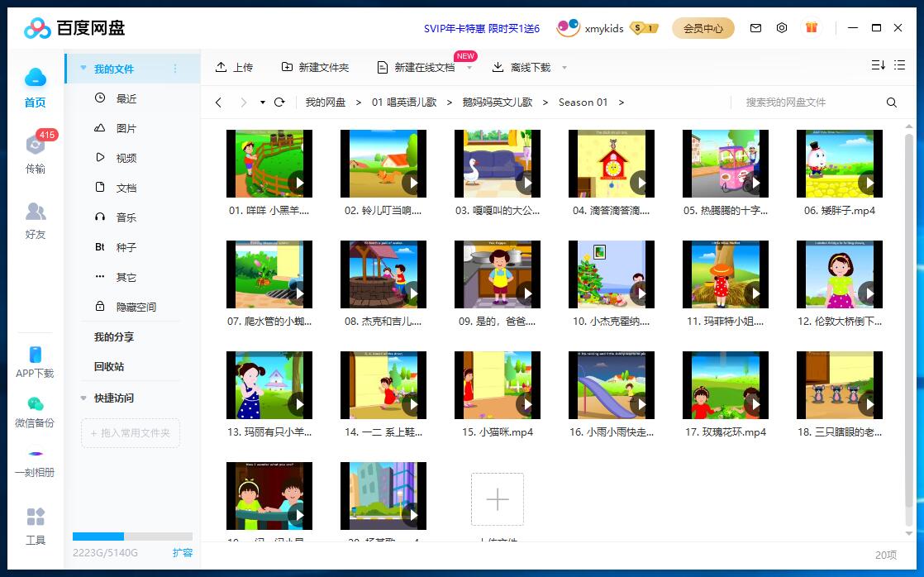The width and height of the screenshot is (924, 577).
Task: Click the 扩容 storage expansion next to usage bar
Action: [183, 552]
